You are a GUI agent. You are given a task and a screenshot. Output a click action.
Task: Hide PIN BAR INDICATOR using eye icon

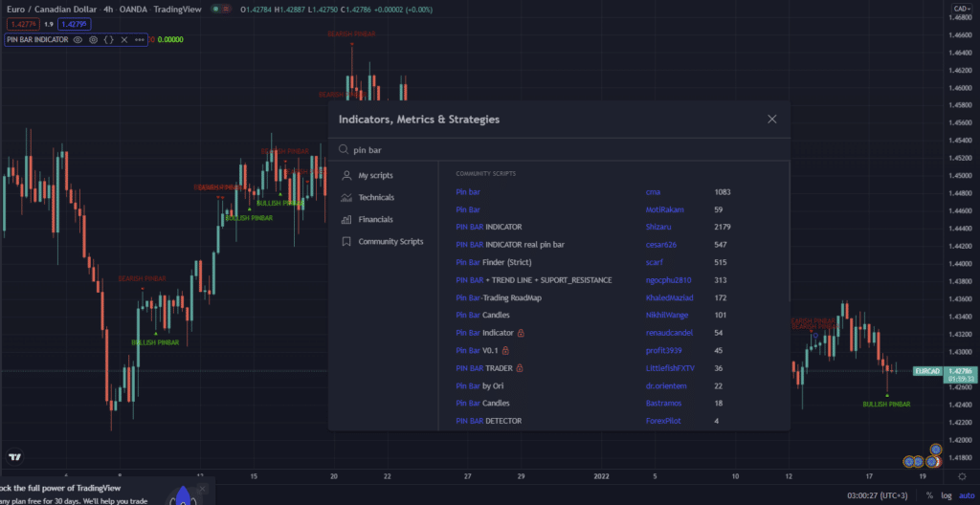pyautogui.click(x=78, y=40)
